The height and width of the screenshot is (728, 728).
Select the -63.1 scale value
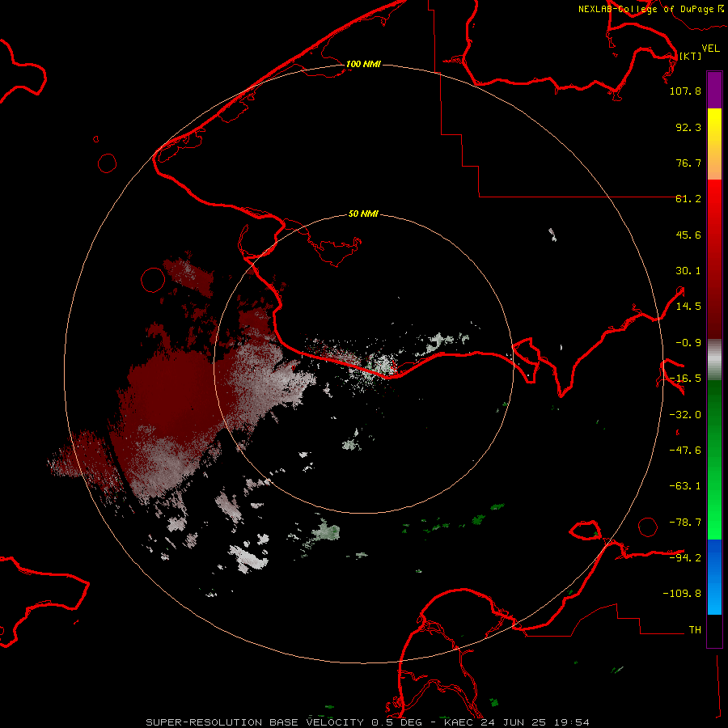[x=685, y=486]
